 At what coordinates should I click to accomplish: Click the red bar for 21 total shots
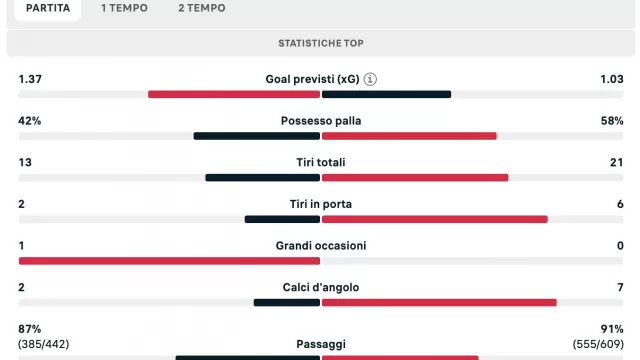tap(415, 178)
